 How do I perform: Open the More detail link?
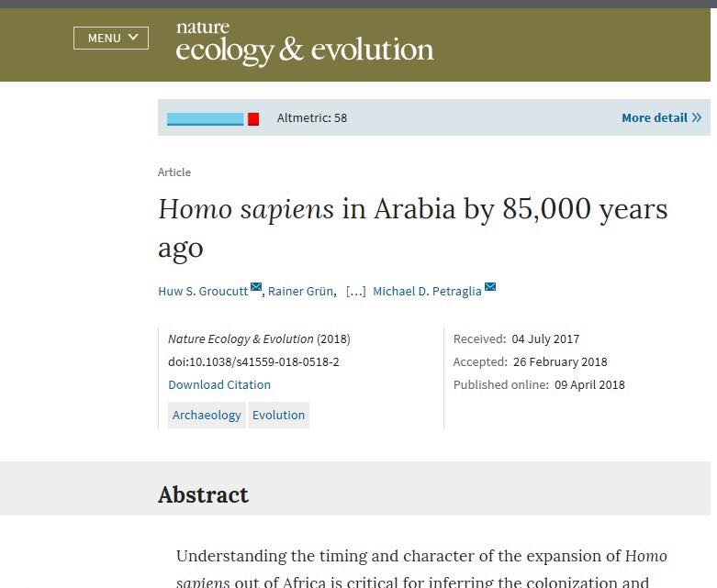(654, 117)
